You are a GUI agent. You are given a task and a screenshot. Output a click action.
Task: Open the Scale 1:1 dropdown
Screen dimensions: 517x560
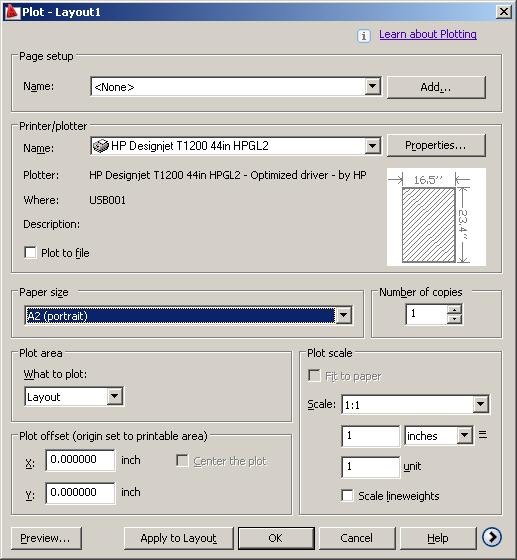point(481,404)
